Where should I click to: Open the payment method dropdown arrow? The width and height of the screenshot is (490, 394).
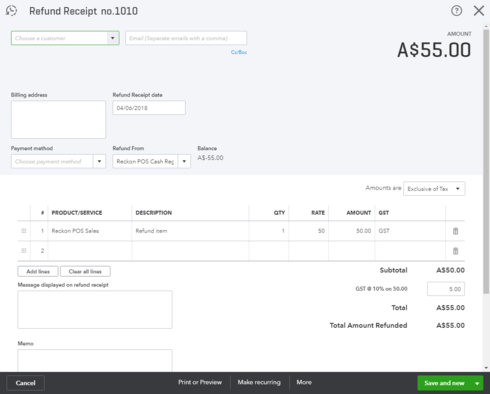pos(99,161)
